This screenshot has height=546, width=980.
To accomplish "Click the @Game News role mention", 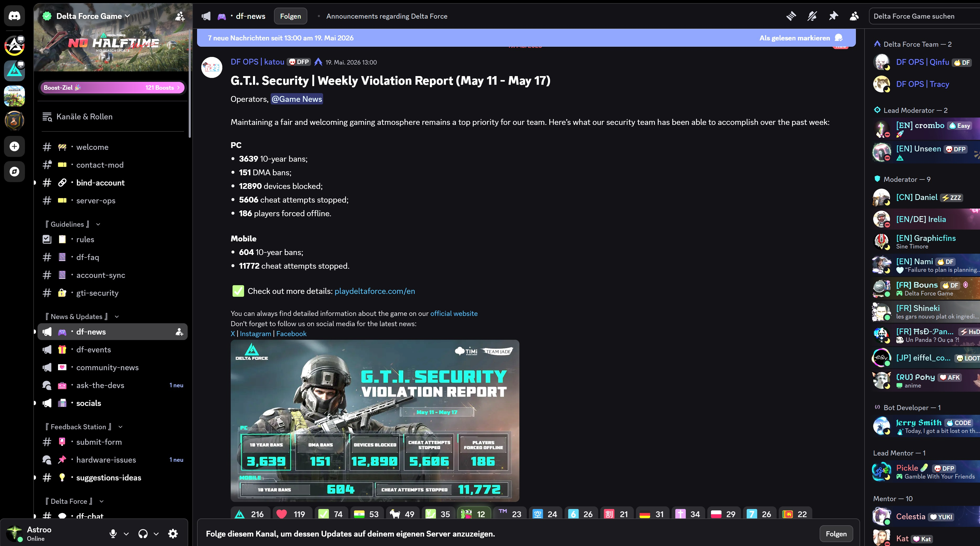I will 297,99.
